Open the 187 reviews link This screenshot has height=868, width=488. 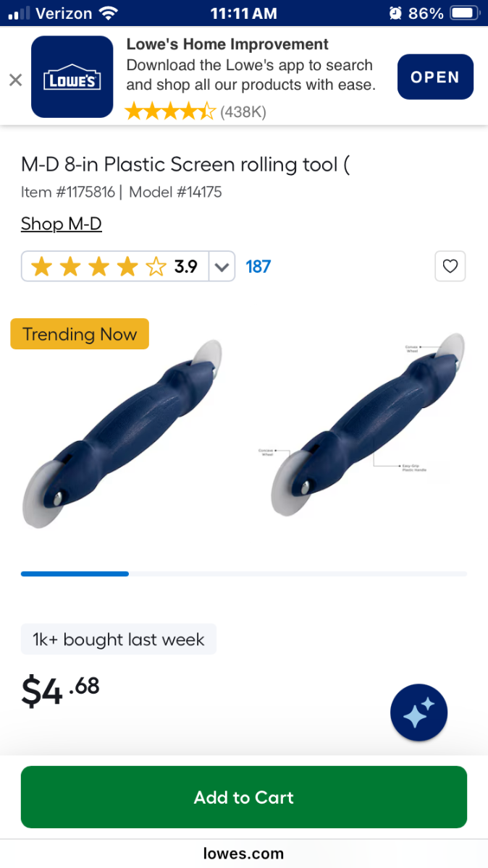click(258, 266)
